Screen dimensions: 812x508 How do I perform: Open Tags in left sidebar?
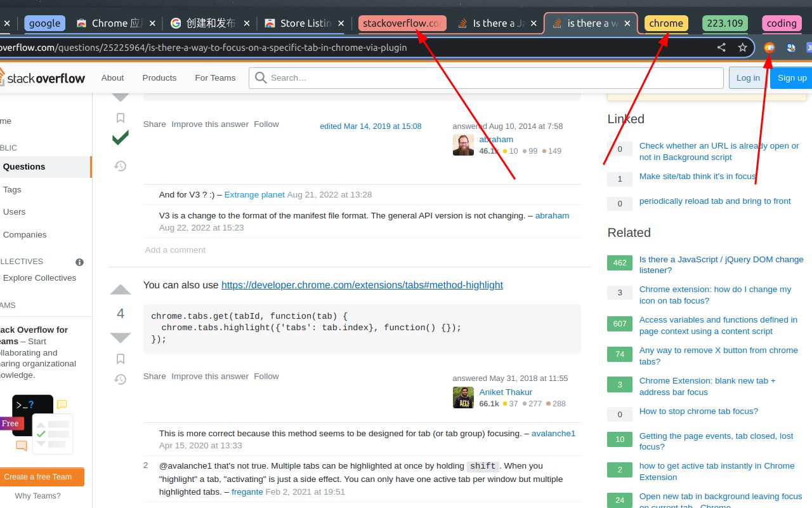point(12,189)
